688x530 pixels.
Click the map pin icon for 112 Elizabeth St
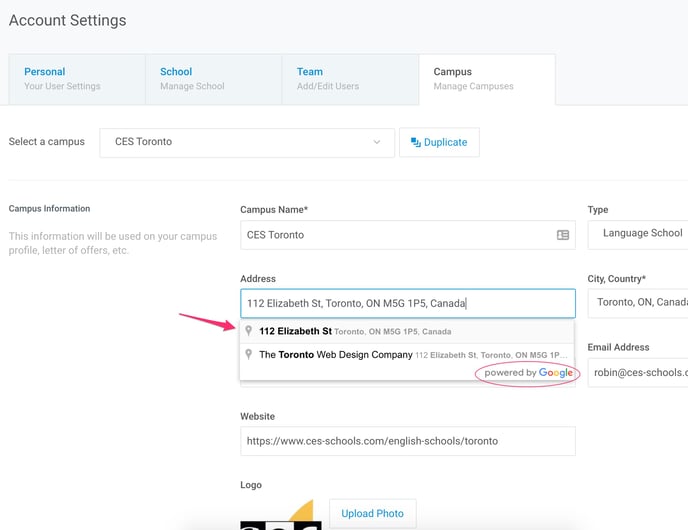[x=248, y=330]
